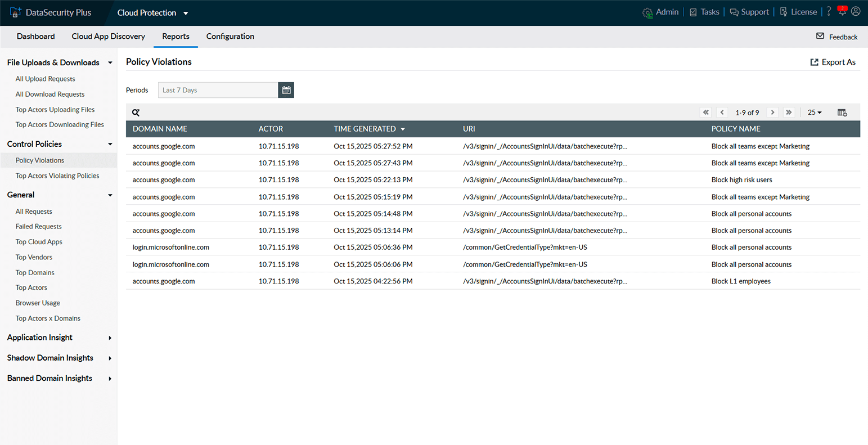Open the page size dropdown showing 25

coord(813,112)
